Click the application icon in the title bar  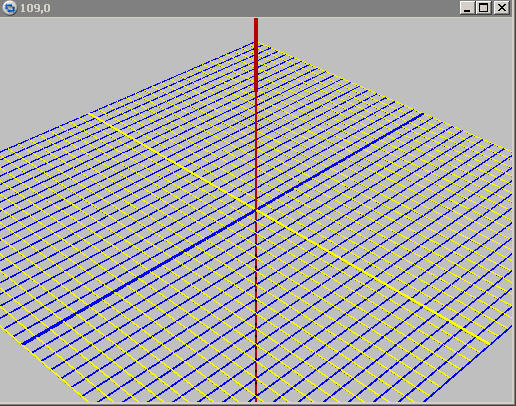[9, 8]
